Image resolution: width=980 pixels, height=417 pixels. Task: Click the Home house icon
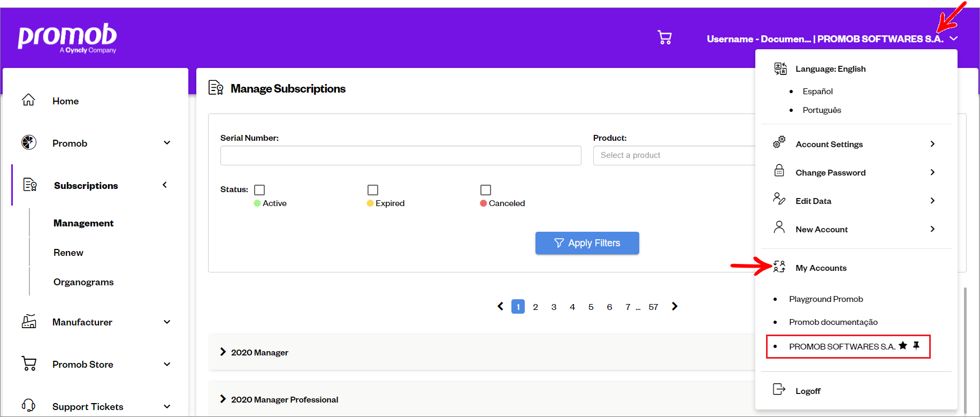pyautogui.click(x=28, y=100)
